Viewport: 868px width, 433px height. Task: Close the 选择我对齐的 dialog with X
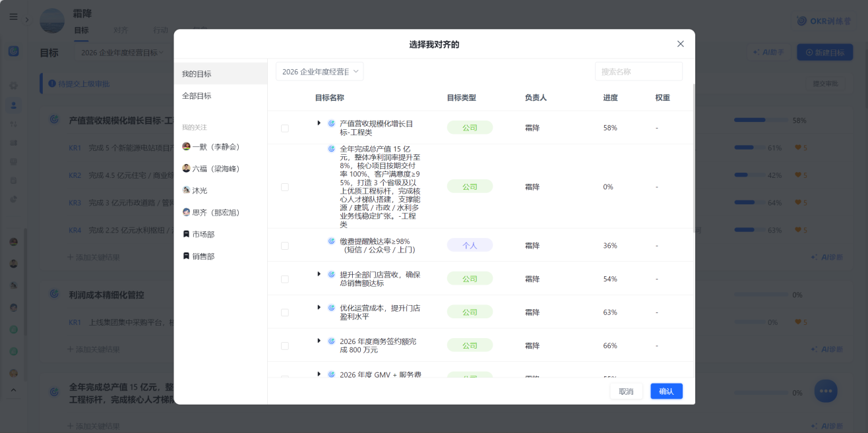pyautogui.click(x=681, y=44)
